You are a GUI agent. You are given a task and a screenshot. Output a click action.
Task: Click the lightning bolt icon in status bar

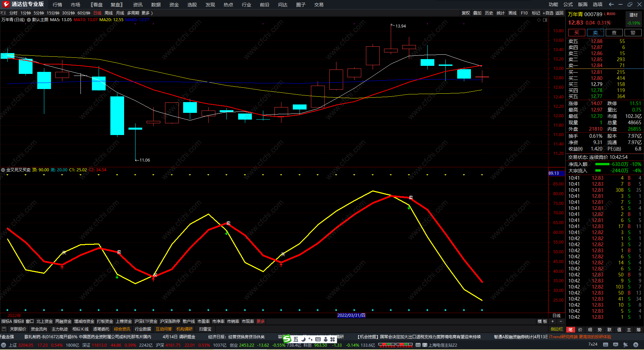point(636,345)
